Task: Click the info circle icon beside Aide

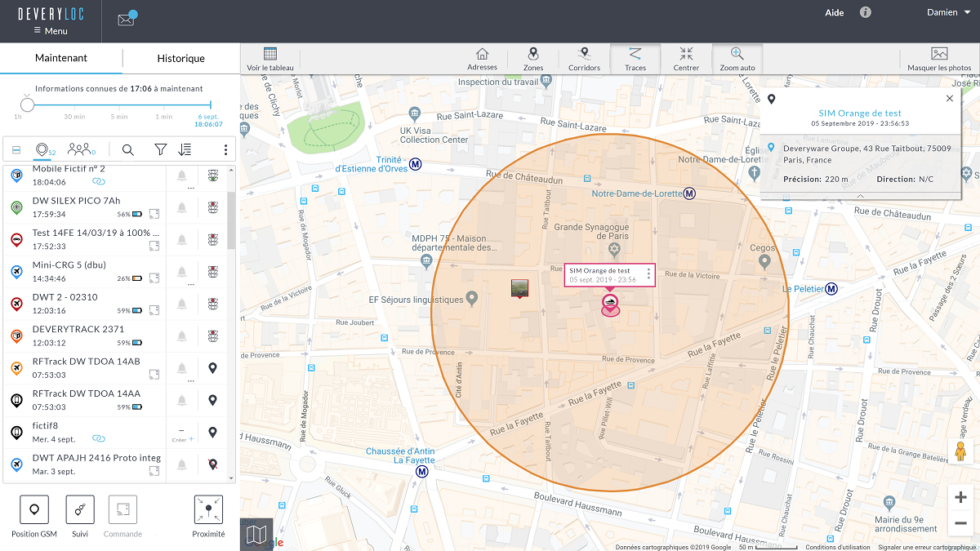Action: tap(866, 12)
